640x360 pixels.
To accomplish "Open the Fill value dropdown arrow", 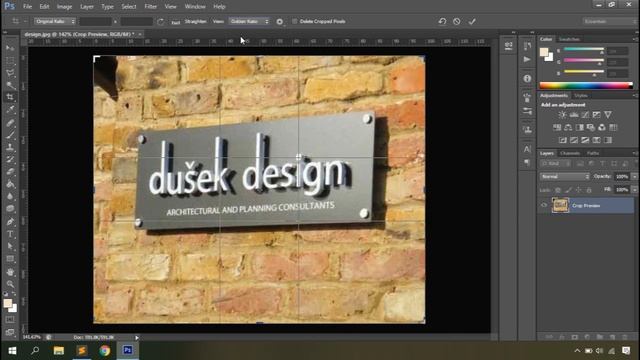I will click(x=634, y=190).
